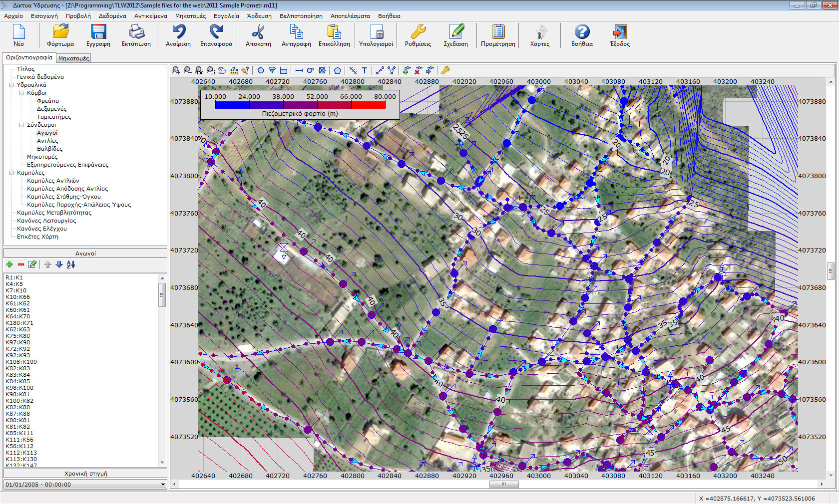Click the Υπολογισμοί calculator toolbar icon
This screenshot has width=839, height=504.
pyautogui.click(x=376, y=35)
